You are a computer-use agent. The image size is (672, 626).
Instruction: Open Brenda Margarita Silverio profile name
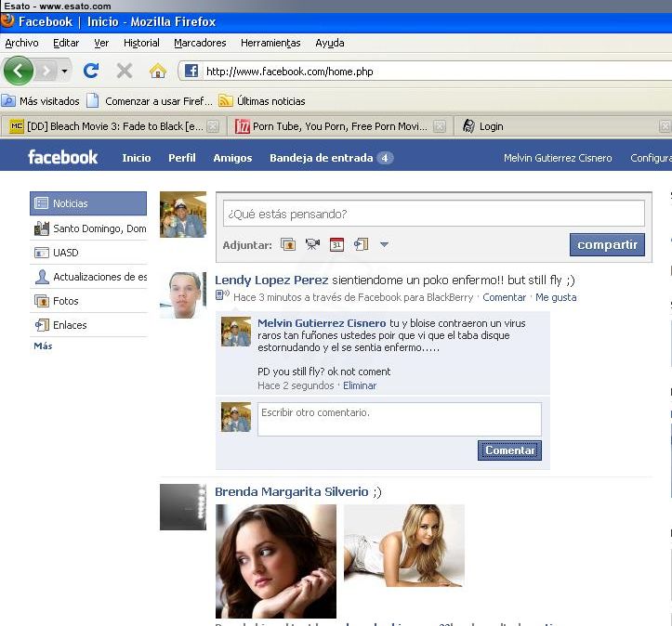tap(292, 491)
